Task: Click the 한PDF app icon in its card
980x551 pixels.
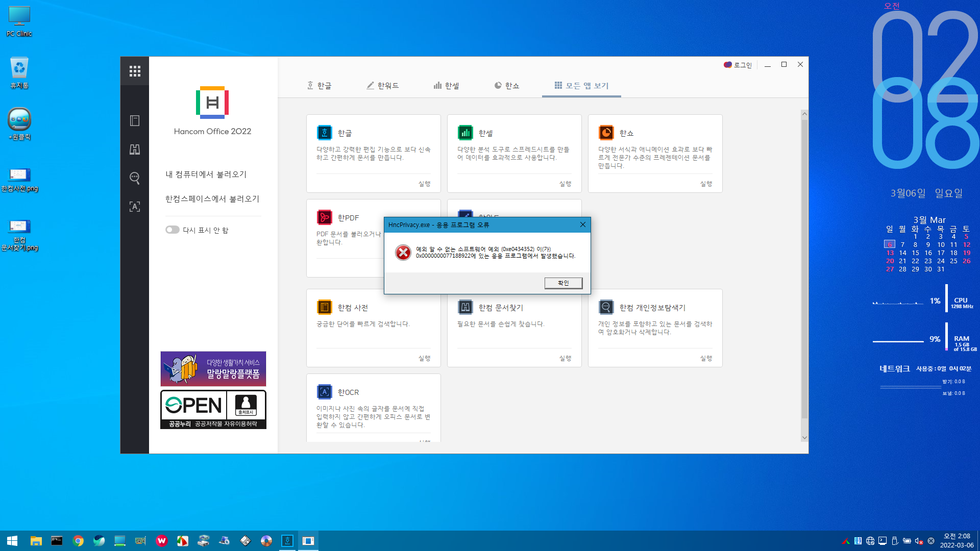Action: (x=325, y=217)
